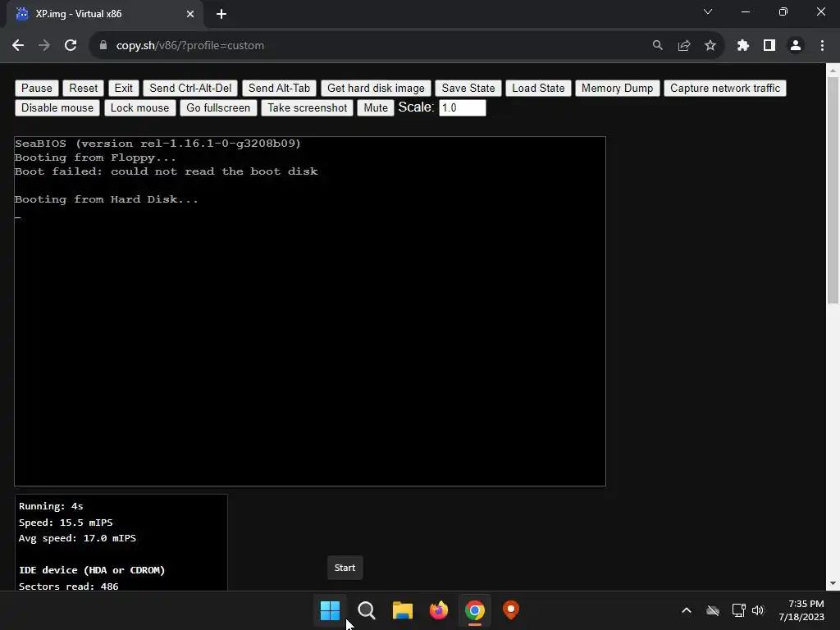Open the tab search chevron

pyautogui.click(x=708, y=11)
